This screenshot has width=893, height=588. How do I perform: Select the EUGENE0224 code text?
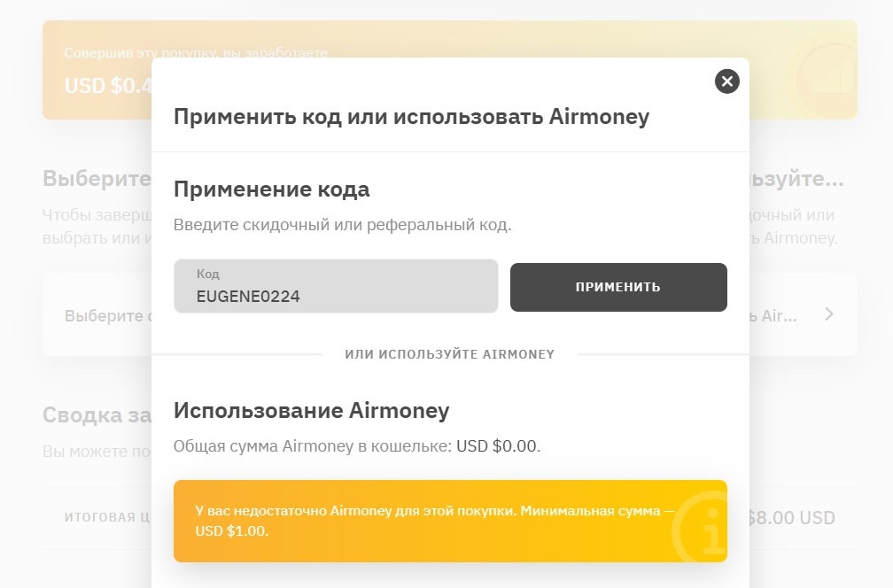(x=248, y=297)
